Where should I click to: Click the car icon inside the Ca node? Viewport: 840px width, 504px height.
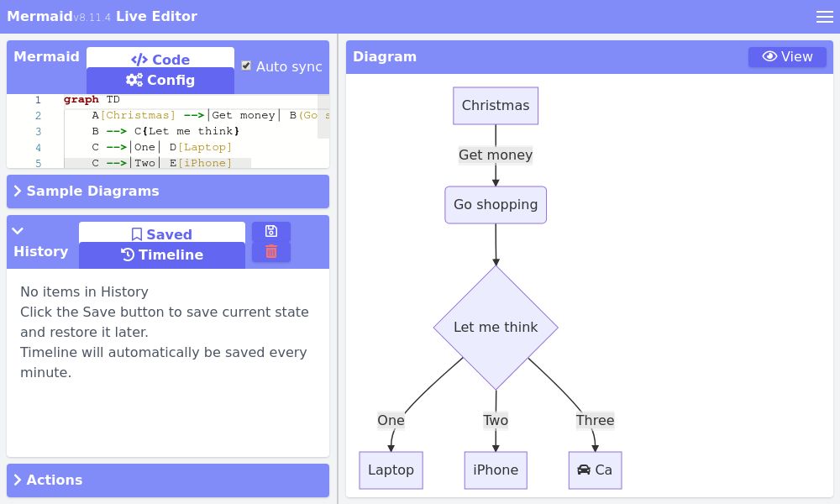coord(584,470)
